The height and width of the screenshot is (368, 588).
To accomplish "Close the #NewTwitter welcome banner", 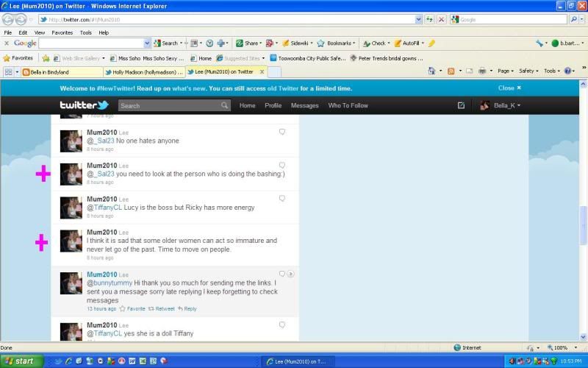I will point(509,88).
